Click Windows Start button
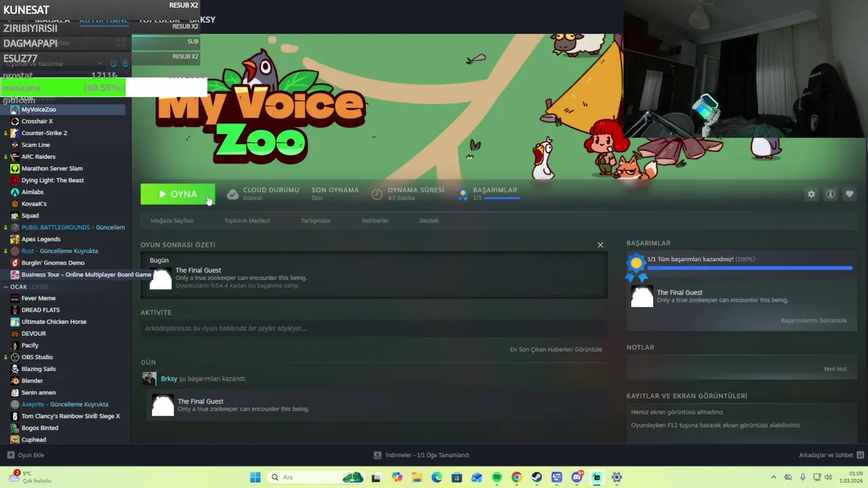Viewport: 868px width, 488px height. pyautogui.click(x=255, y=477)
